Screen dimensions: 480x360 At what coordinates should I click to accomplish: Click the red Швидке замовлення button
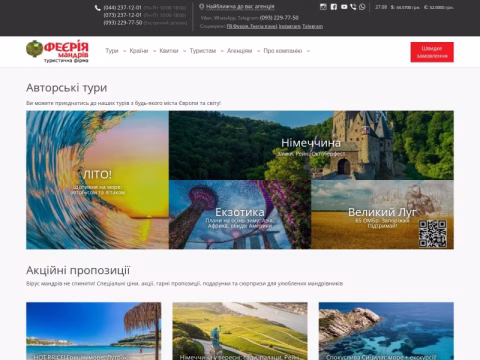pyautogui.click(x=432, y=52)
